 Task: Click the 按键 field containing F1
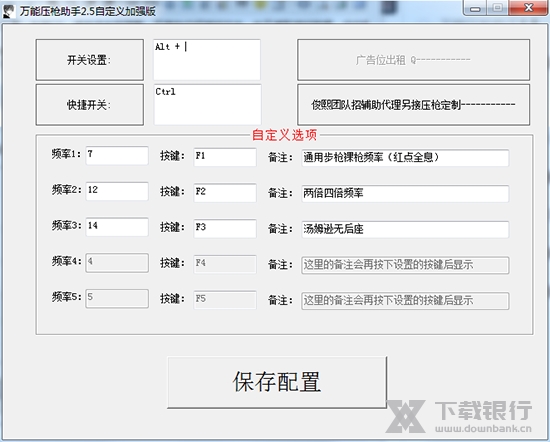pyautogui.click(x=225, y=157)
